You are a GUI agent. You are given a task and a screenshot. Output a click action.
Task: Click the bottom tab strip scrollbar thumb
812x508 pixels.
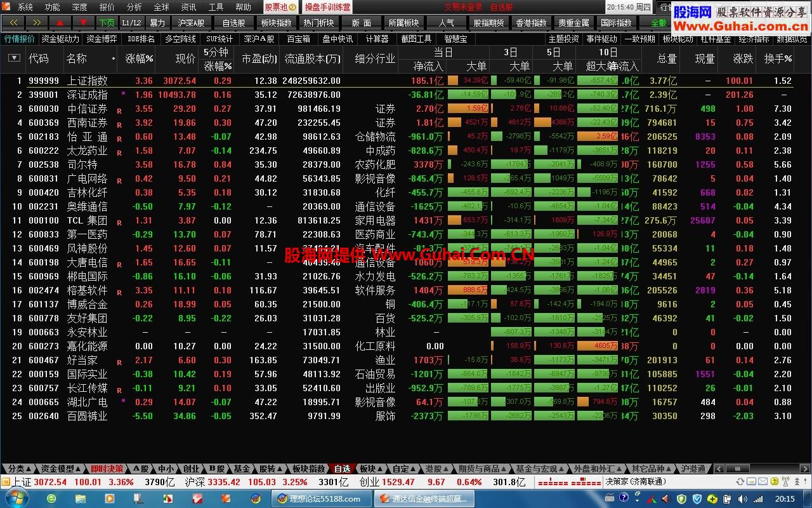click(x=738, y=469)
